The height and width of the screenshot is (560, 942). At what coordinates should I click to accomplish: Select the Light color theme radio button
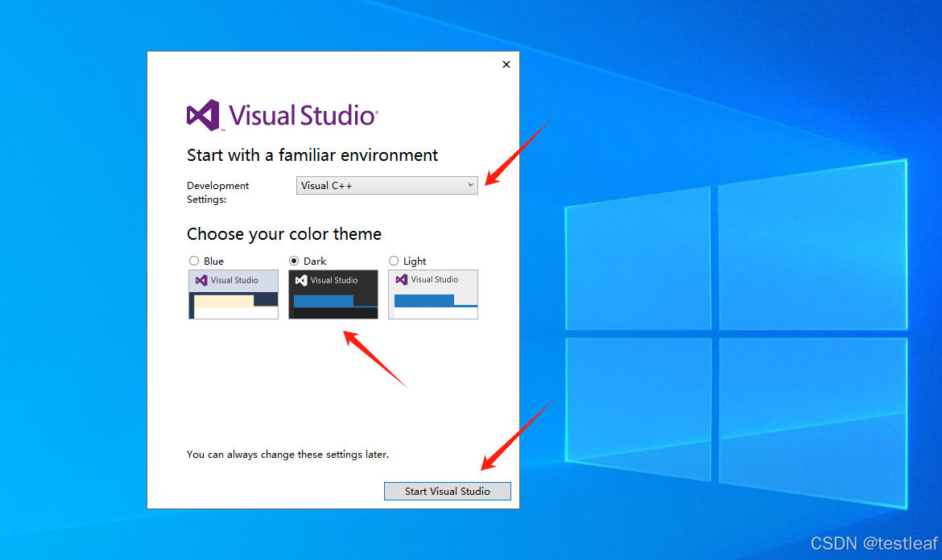(394, 261)
